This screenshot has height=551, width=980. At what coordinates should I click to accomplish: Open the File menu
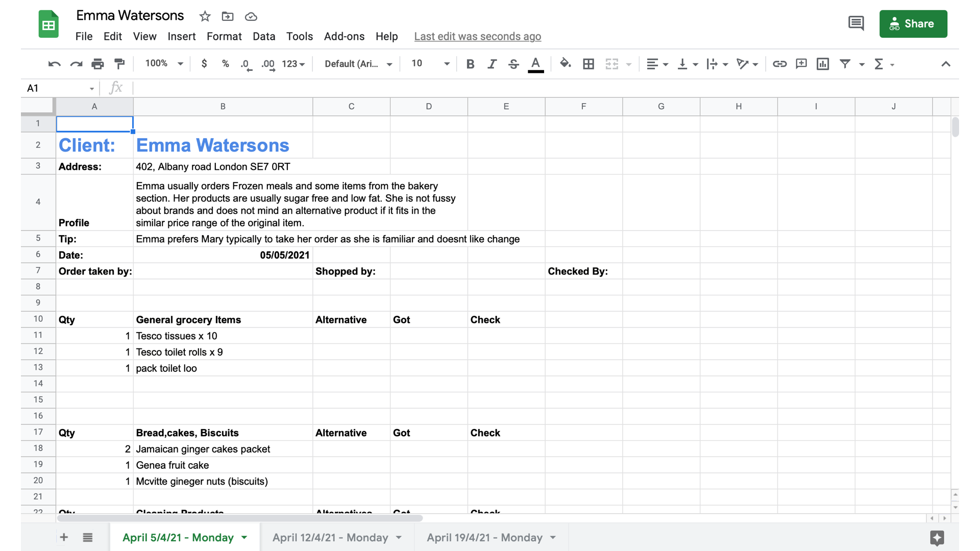pos(84,36)
